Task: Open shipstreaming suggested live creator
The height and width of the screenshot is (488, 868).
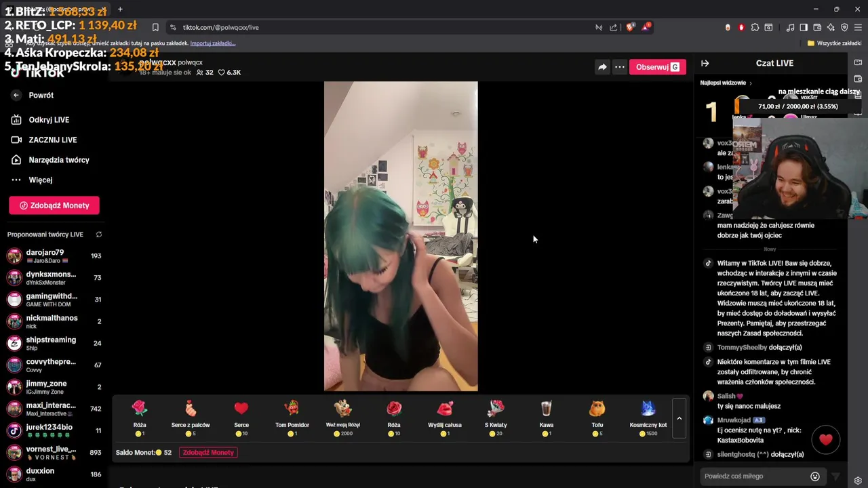Action: 53,343
